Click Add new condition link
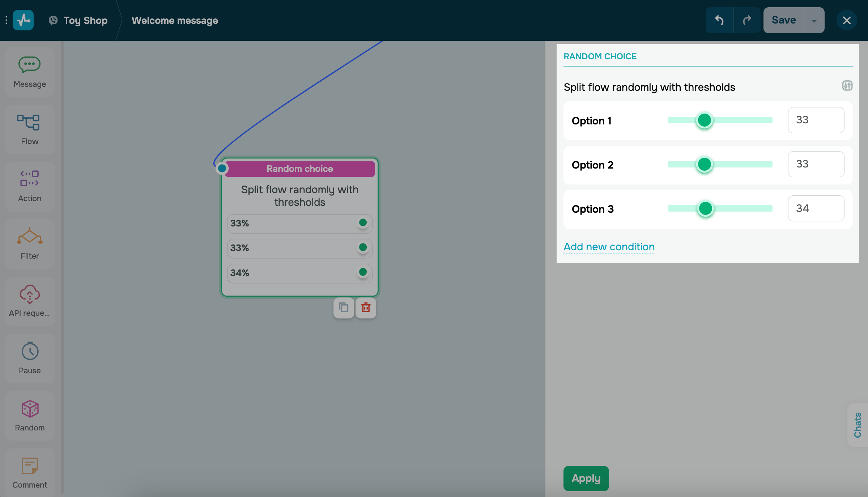 [609, 247]
